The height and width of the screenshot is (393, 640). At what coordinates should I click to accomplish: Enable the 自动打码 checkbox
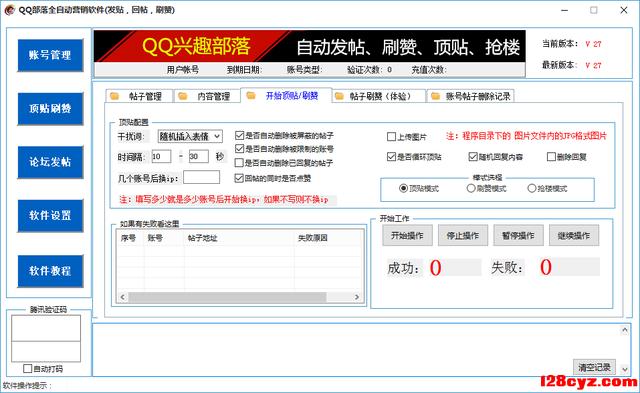pyautogui.click(x=27, y=369)
